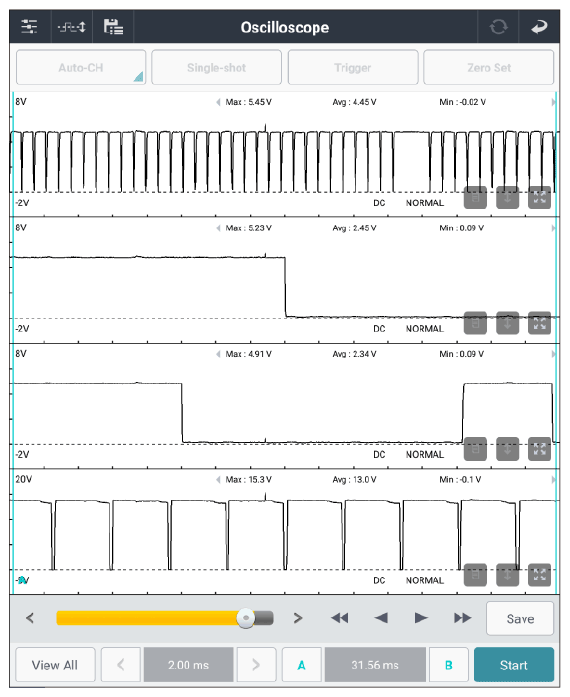Select cursor B

449,665
